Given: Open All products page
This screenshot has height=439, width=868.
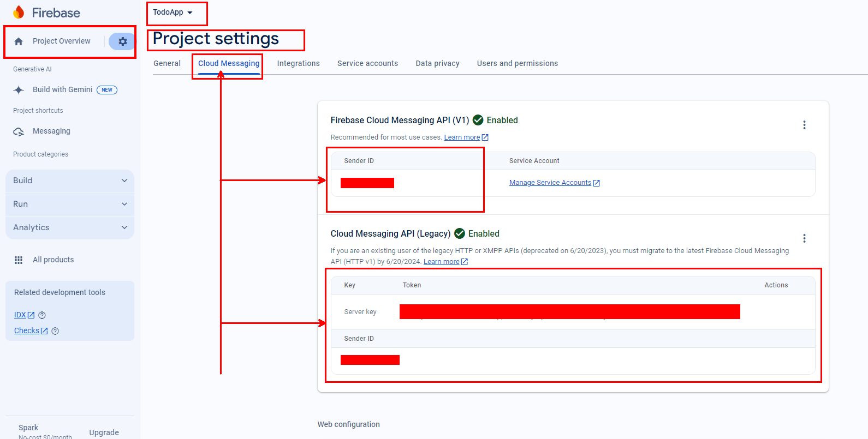Looking at the screenshot, I should tap(53, 260).
